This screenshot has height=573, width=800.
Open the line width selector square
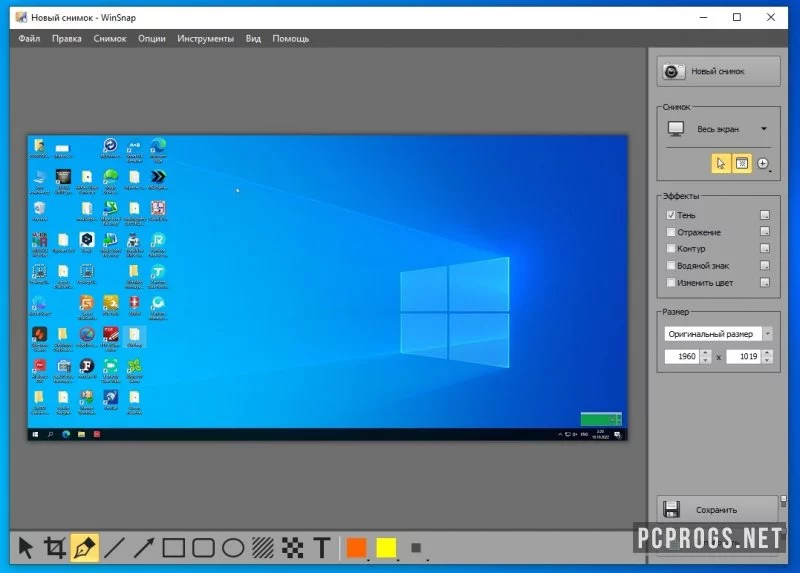[x=416, y=548]
